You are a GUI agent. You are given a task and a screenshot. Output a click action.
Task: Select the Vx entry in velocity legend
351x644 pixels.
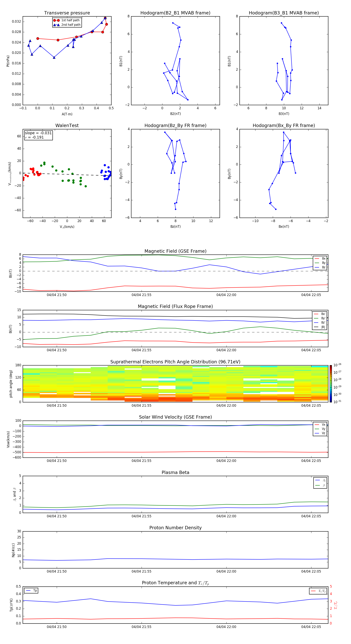point(320,424)
